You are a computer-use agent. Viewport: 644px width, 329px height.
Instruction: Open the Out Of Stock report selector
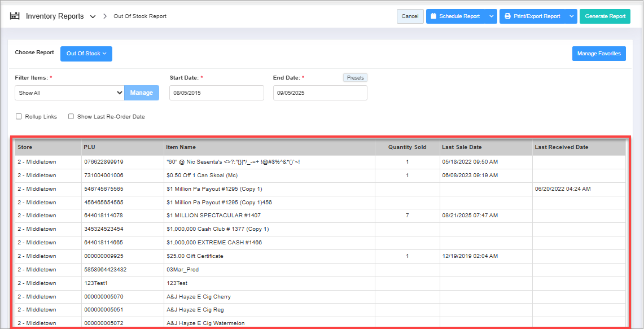[x=86, y=54]
